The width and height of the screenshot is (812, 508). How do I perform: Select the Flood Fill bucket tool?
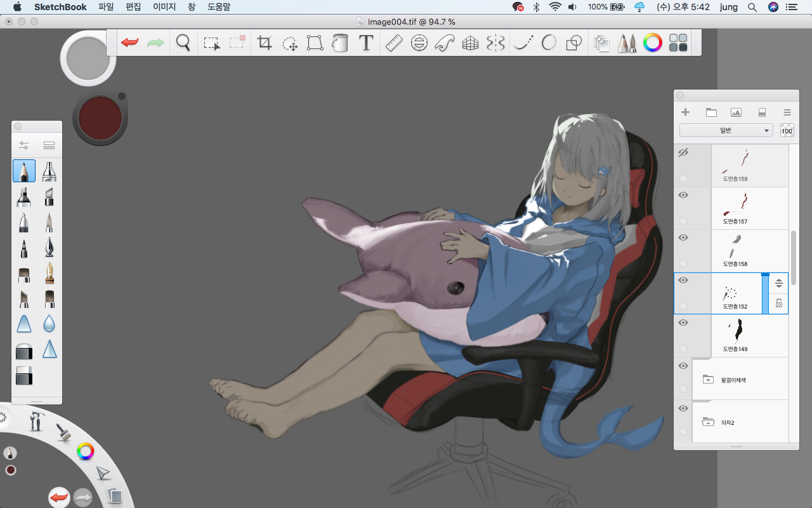[x=341, y=43]
